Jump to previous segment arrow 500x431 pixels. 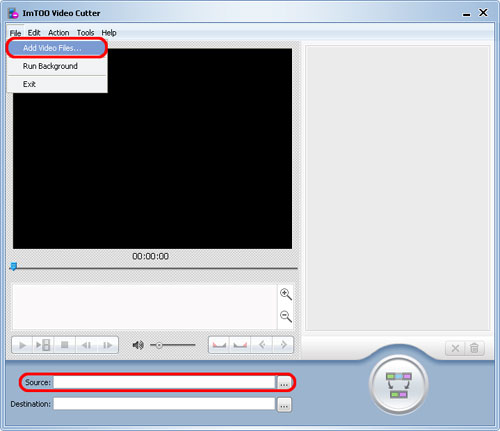tap(262, 345)
